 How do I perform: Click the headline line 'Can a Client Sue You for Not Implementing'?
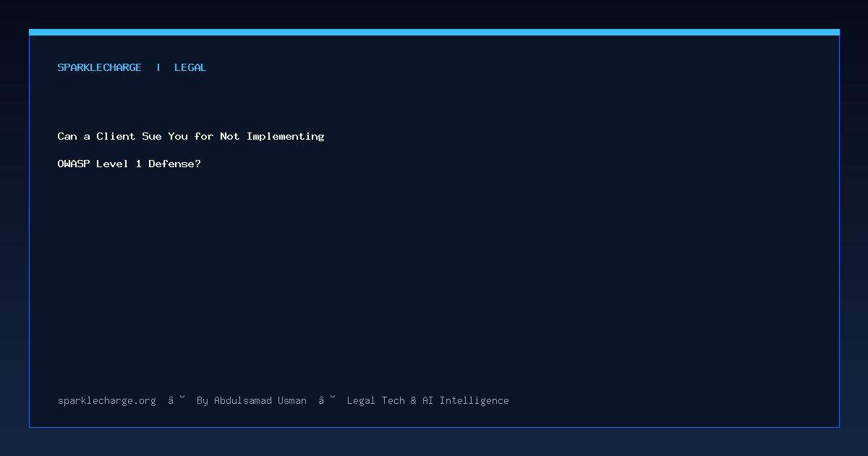tap(191, 136)
